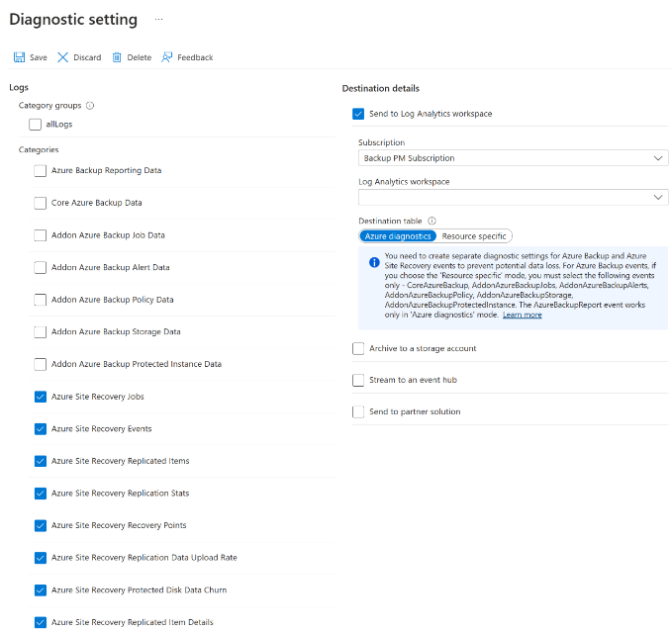
Task: Select the Azure diagnostics destination table option
Action: [398, 236]
